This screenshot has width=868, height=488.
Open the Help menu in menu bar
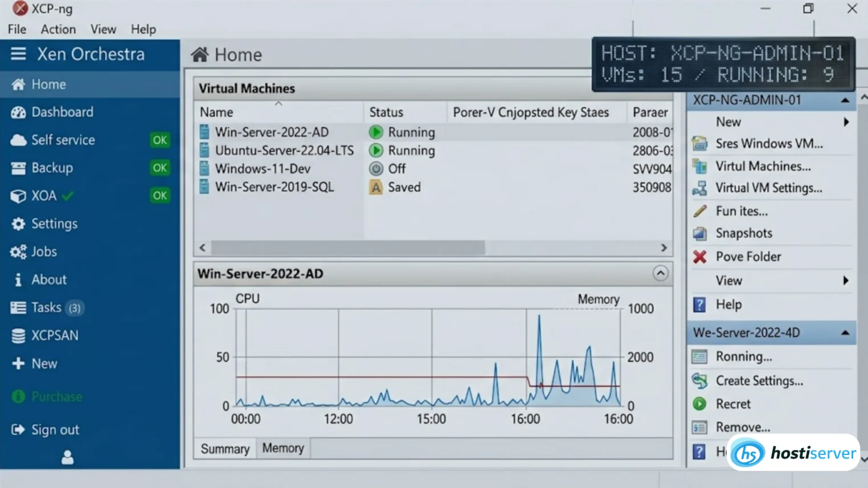[x=144, y=29]
